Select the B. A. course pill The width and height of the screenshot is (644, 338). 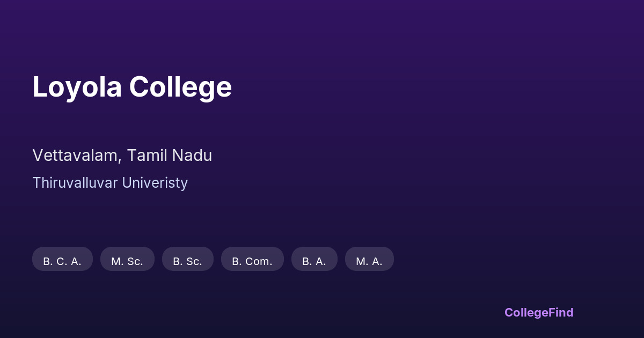point(314,259)
